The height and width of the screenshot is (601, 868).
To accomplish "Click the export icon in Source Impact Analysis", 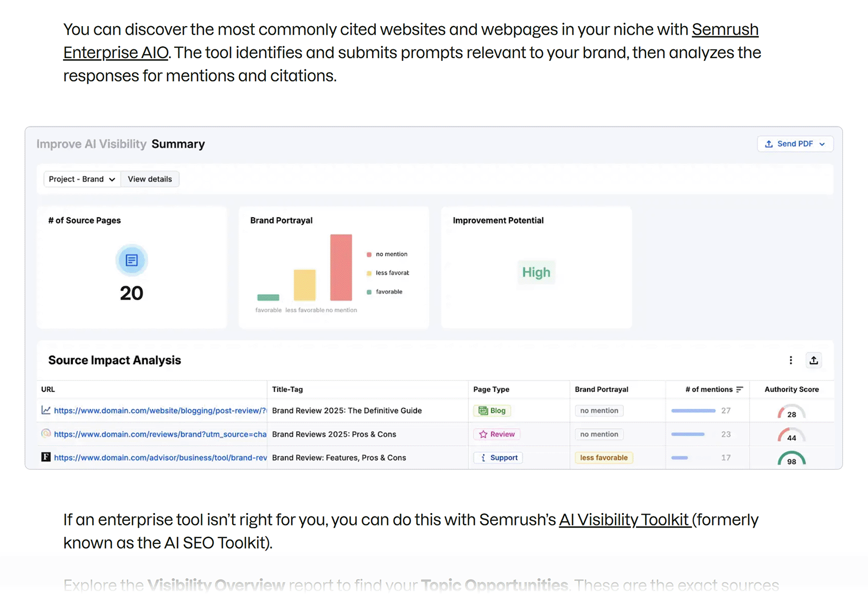I will pyautogui.click(x=813, y=360).
